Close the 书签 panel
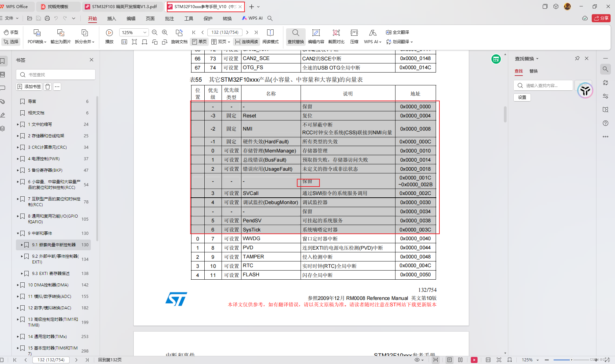This screenshot has height=364, width=615. point(92,60)
